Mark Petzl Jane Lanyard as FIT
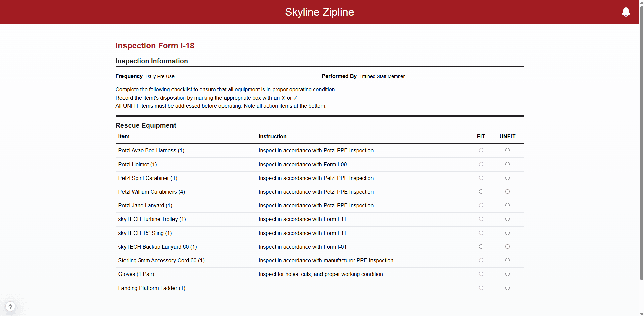This screenshot has height=316, width=644. [x=481, y=205]
